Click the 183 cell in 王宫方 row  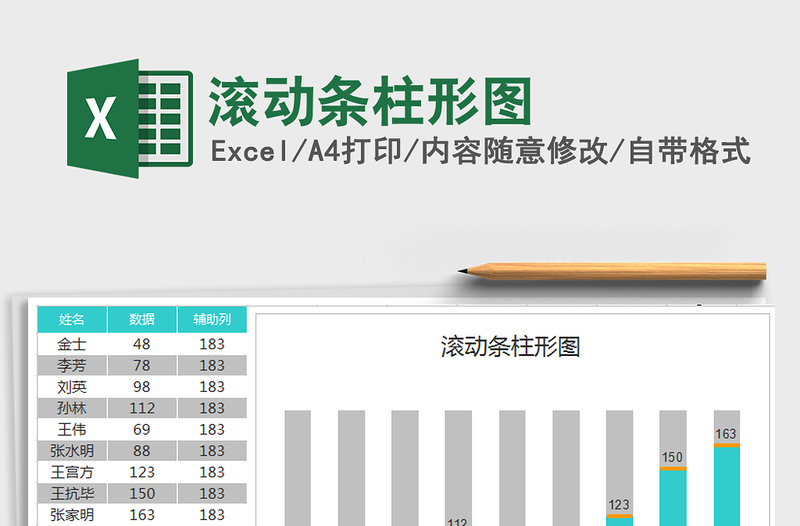[212, 472]
